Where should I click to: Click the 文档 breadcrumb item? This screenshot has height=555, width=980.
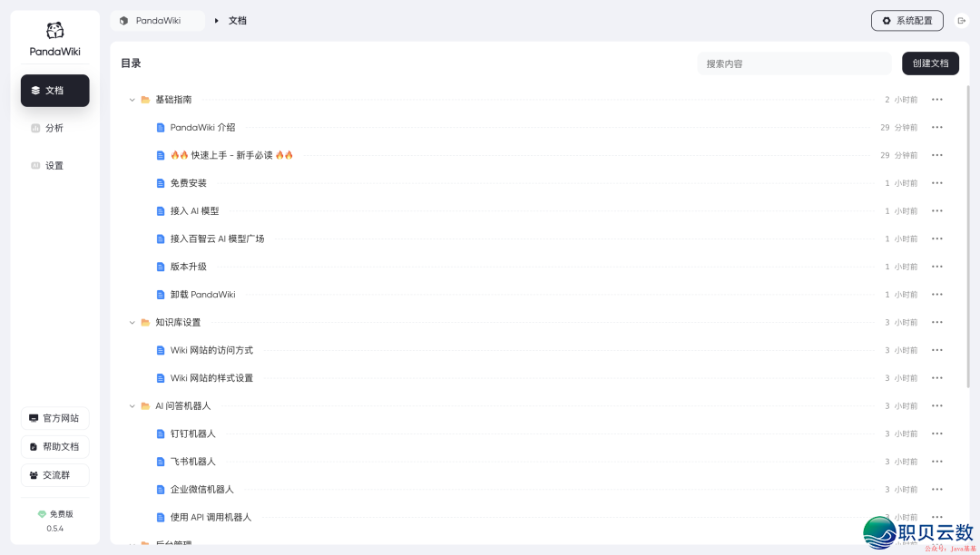pos(238,21)
